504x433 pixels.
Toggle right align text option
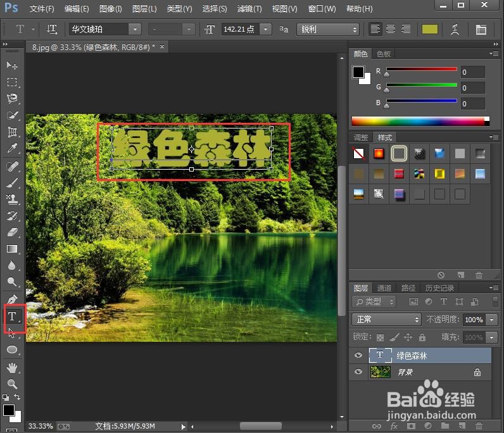pos(406,29)
